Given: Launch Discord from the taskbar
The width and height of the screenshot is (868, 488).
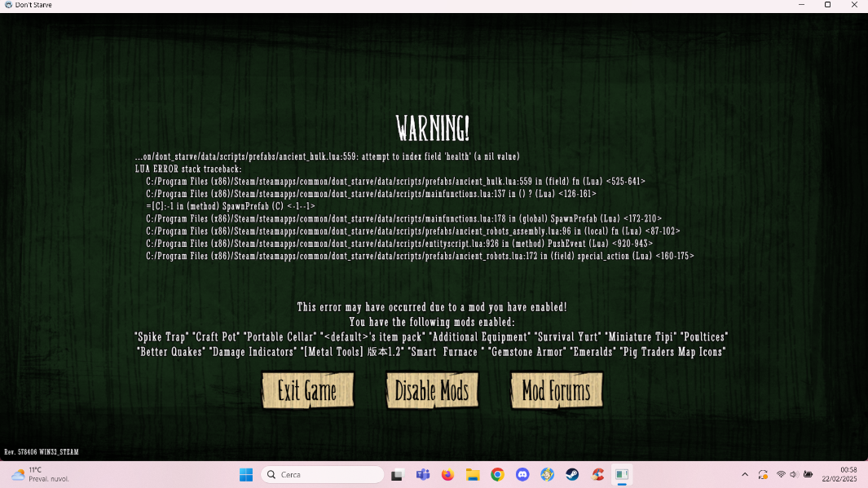Looking at the screenshot, I should [x=522, y=474].
